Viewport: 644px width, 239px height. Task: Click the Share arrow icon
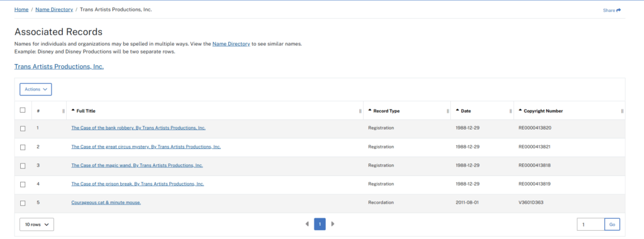(619, 10)
